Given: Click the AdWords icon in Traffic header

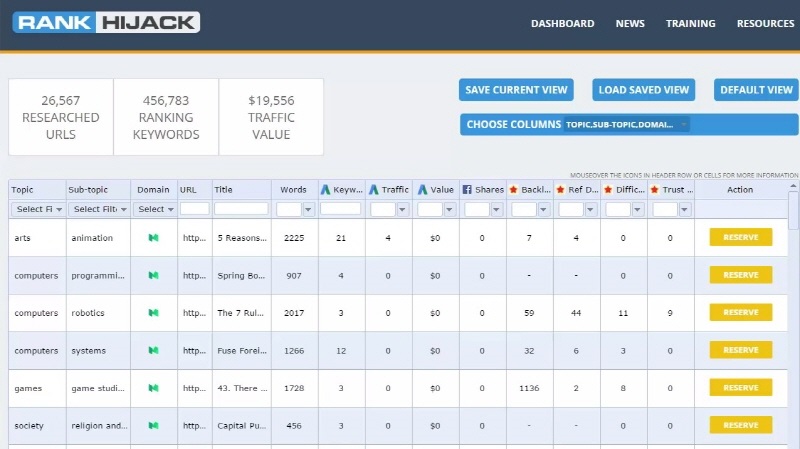Looking at the screenshot, I should click(x=373, y=190).
